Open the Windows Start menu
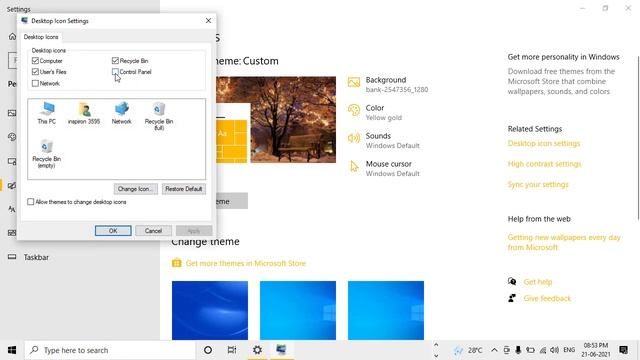The height and width of the screenshot is (360, 640). pyautogui.click(x=12, y=350)
